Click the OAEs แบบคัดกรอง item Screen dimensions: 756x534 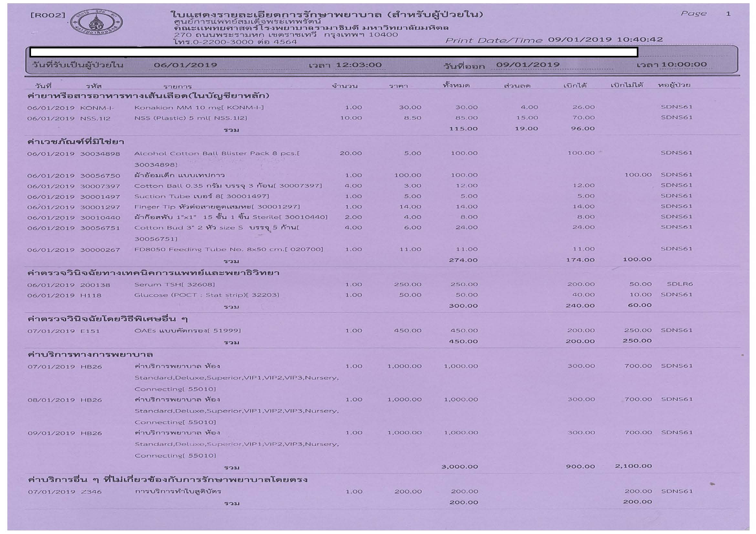click(187, 330)
